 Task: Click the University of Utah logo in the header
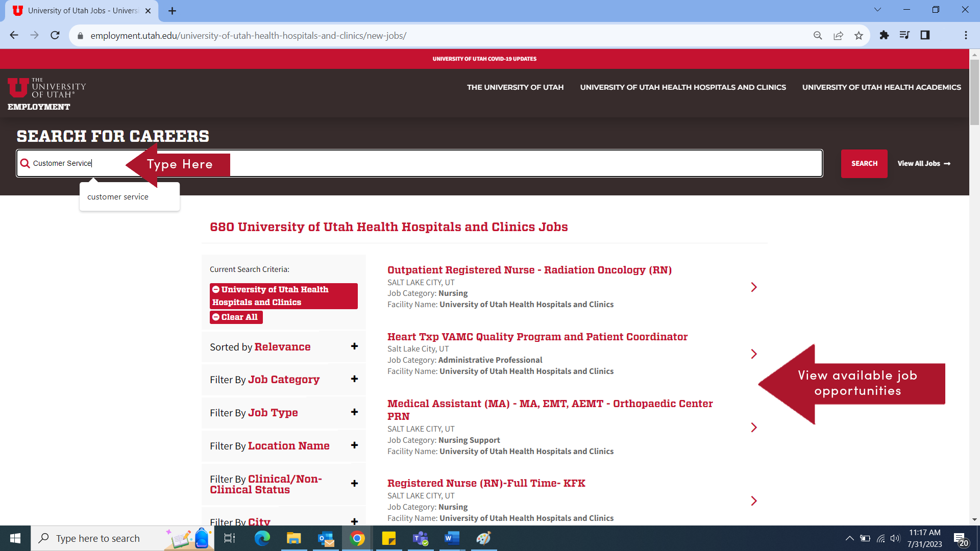[x=47, y=89]
